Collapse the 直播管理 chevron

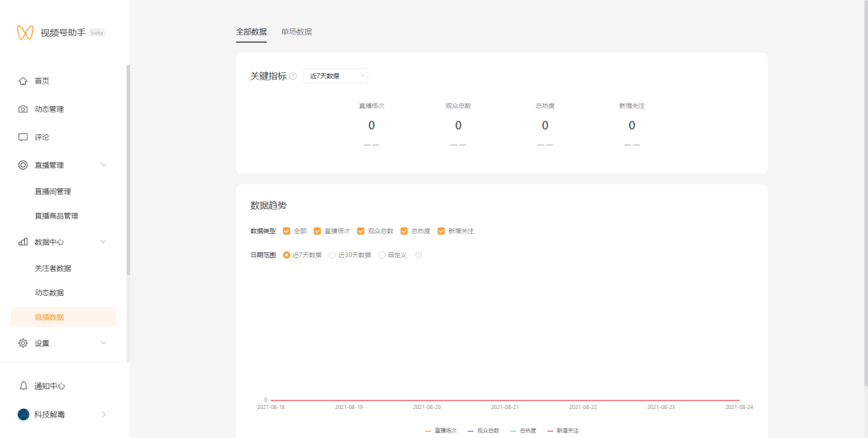coord(103,165)
